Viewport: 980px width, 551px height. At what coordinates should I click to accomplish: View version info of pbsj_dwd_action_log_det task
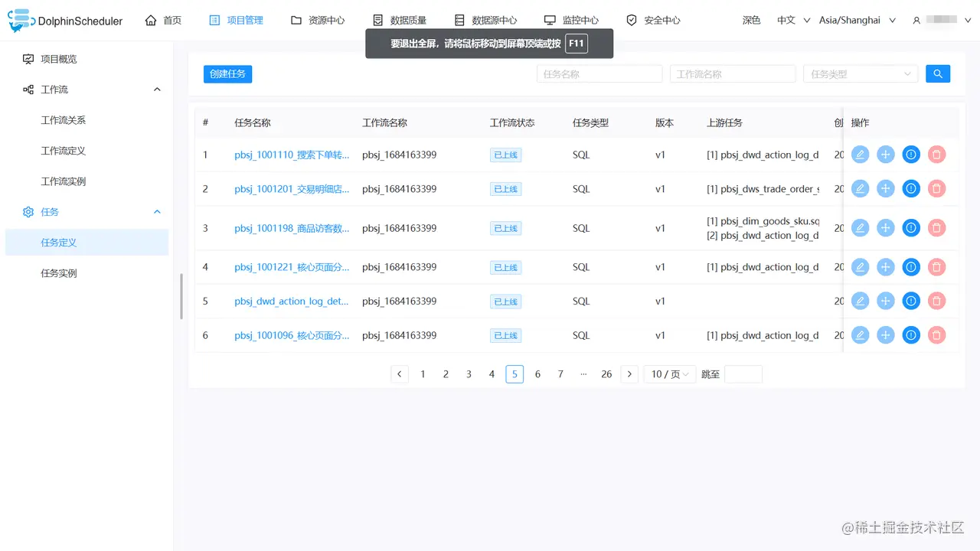(x=910, y=301)
